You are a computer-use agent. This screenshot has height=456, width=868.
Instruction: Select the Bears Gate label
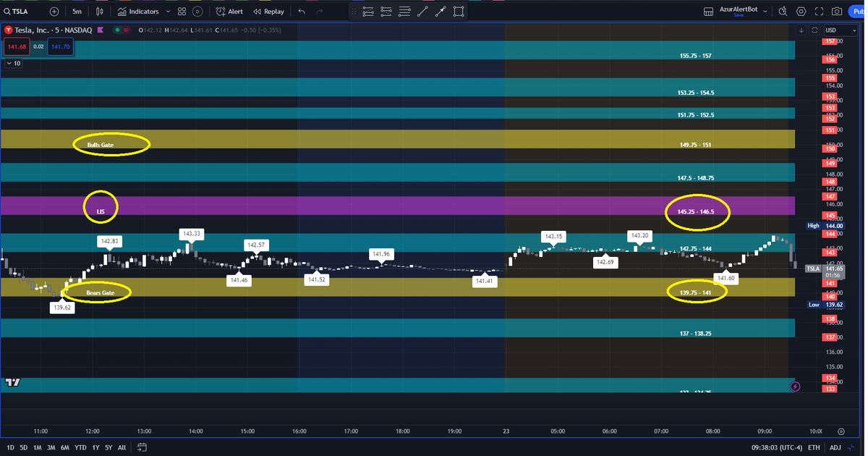[101, 292]
